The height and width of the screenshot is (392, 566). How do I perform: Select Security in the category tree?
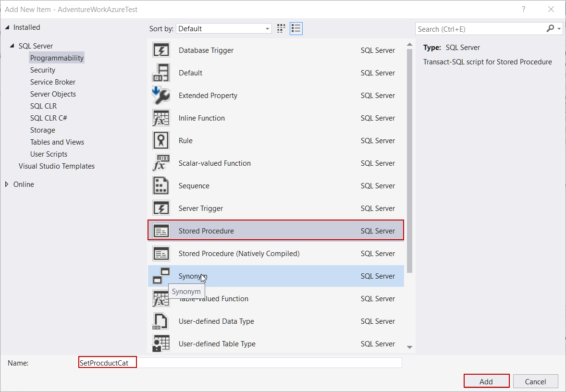[x=43, y=70]
